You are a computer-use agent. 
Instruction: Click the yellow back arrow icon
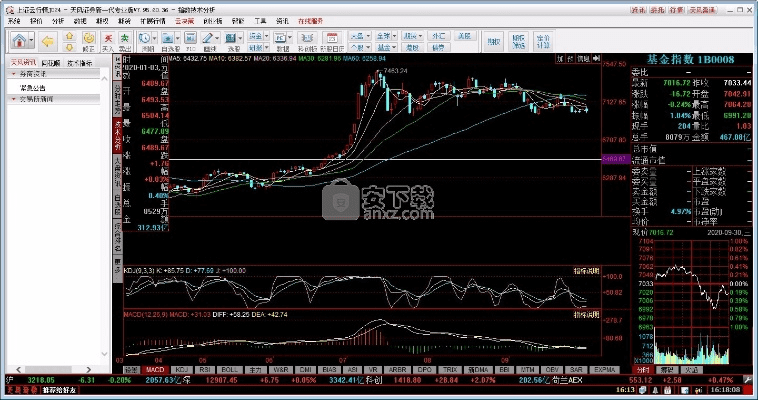click(x=47, y=40)
